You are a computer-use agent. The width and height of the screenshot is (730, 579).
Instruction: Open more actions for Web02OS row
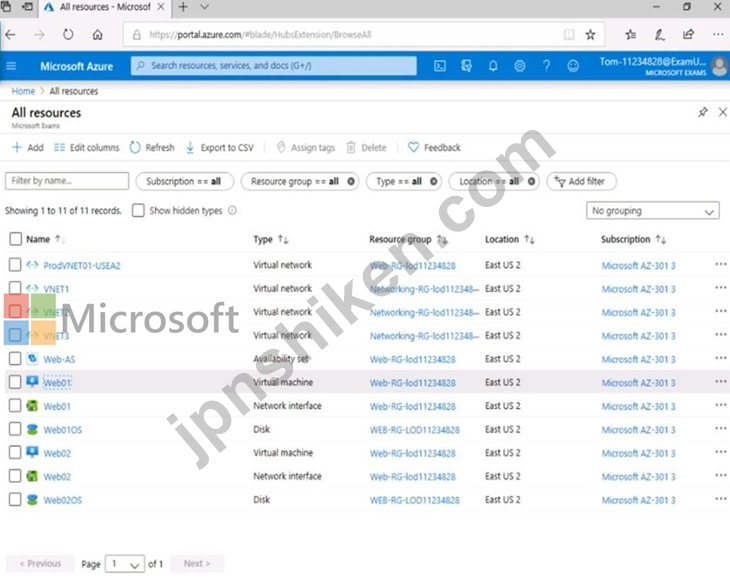click(x=721, y=499)
